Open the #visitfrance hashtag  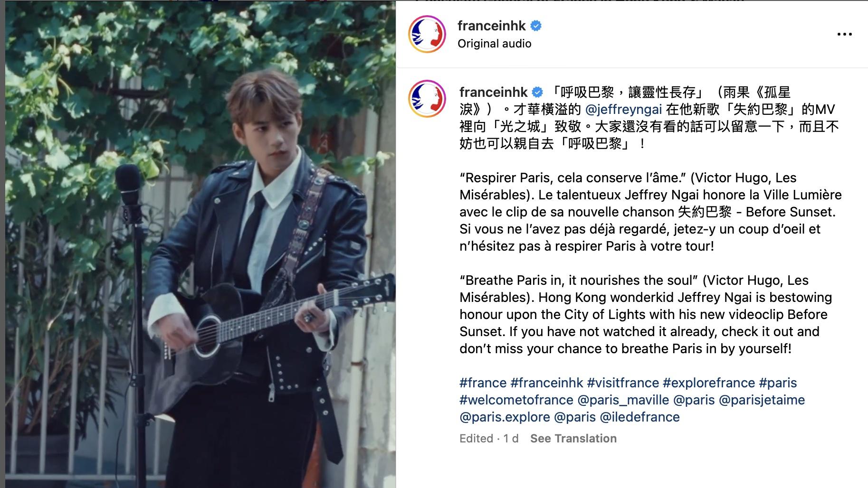point(623,383)
